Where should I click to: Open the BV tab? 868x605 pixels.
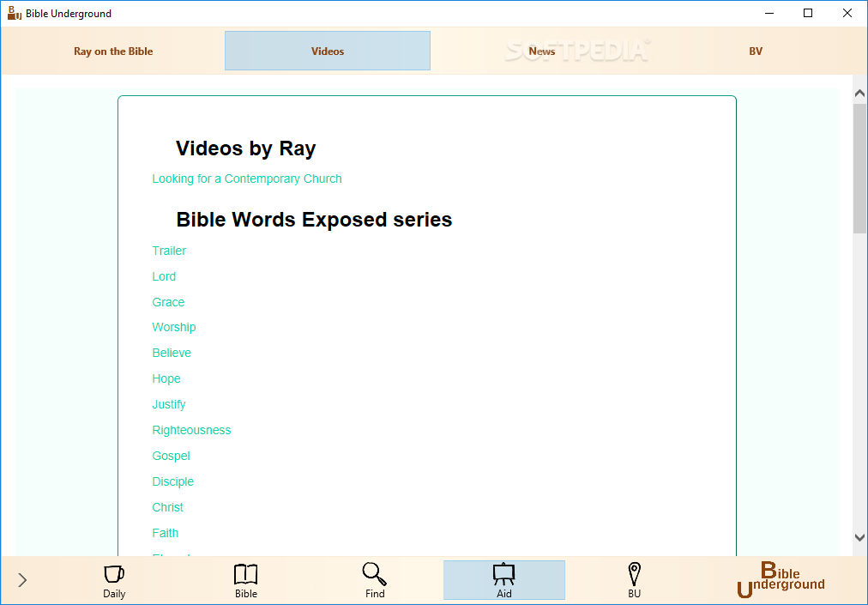pyautogui.click(x=756, y=51)
